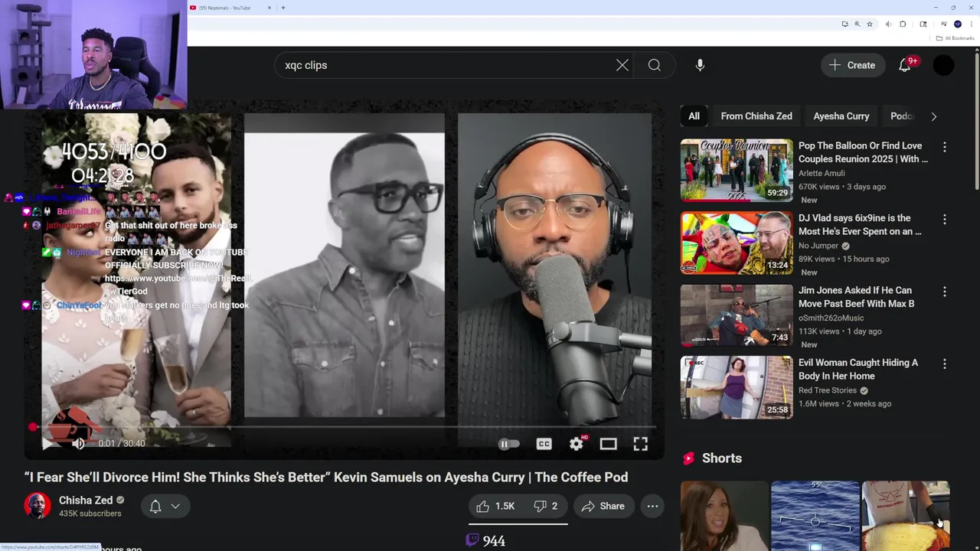Viewport: 980px width, 551px height.
Task: Open the Jim Jones Asked video title
Action: pos(856,297)
